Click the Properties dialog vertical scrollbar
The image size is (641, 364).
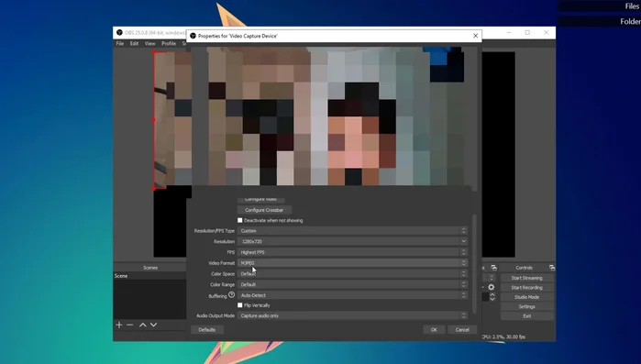474,263
